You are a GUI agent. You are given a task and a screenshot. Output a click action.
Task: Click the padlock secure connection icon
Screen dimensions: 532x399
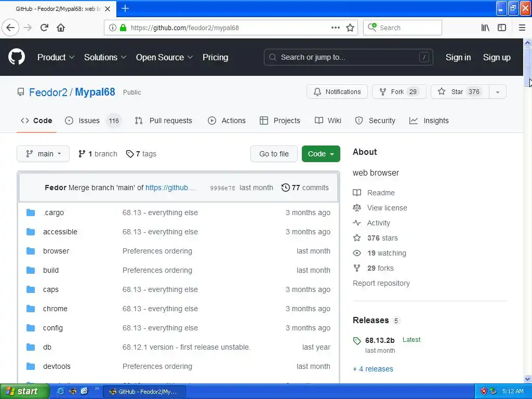tap(123, 28)
